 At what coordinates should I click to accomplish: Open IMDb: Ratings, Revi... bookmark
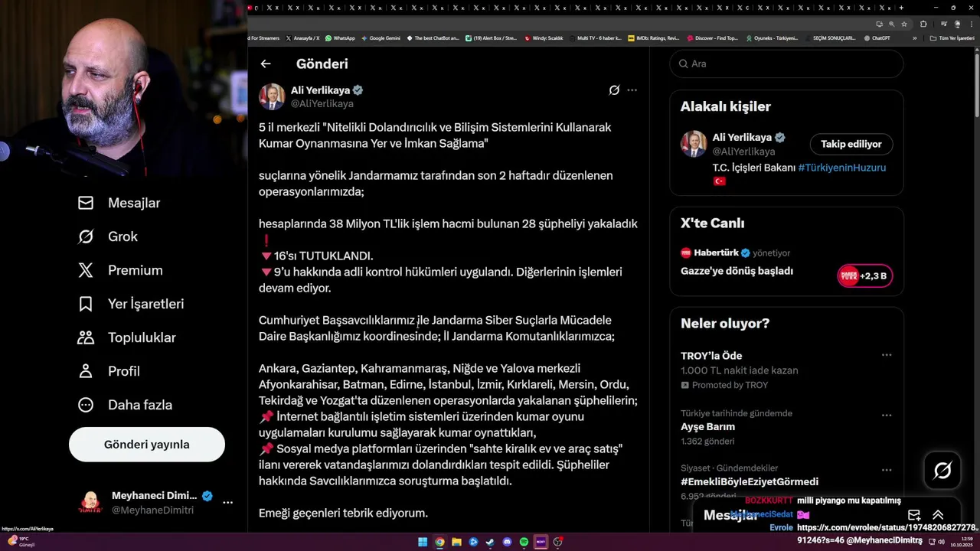click(654, 37)
